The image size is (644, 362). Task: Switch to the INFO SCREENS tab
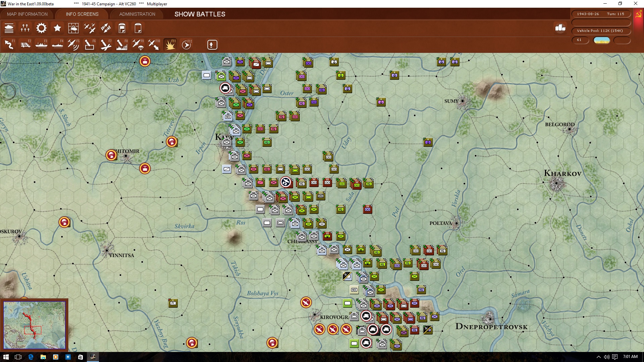(x=82, y=14)
